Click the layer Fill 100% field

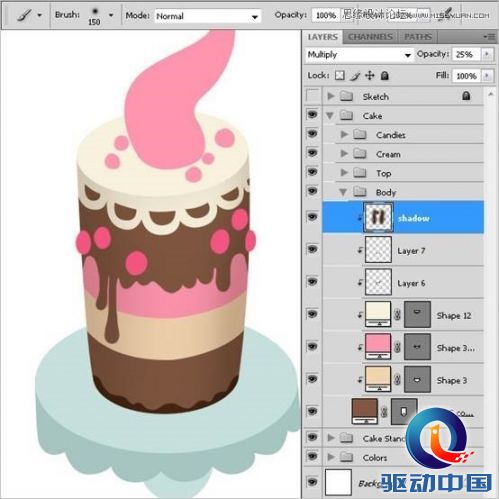pos(466,76)
